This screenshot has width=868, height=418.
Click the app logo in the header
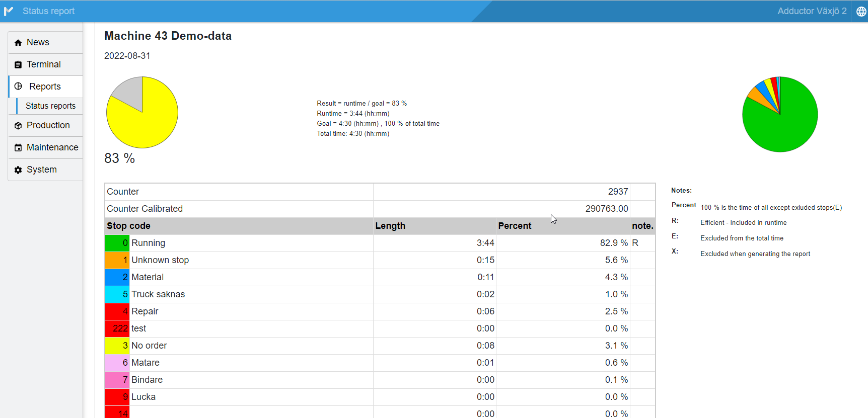(x=9, y=11)
